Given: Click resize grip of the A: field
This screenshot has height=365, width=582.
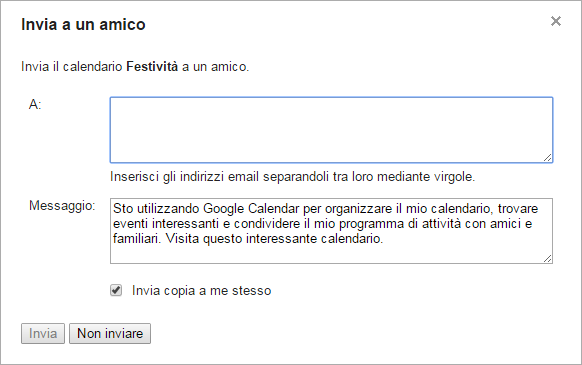Looking at the screenshot, I should 548,158.
